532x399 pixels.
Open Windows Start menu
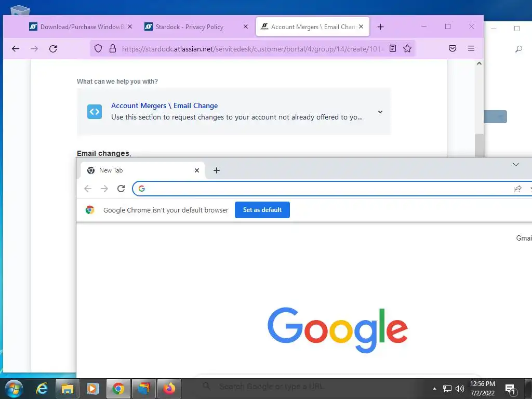point(14,389)
